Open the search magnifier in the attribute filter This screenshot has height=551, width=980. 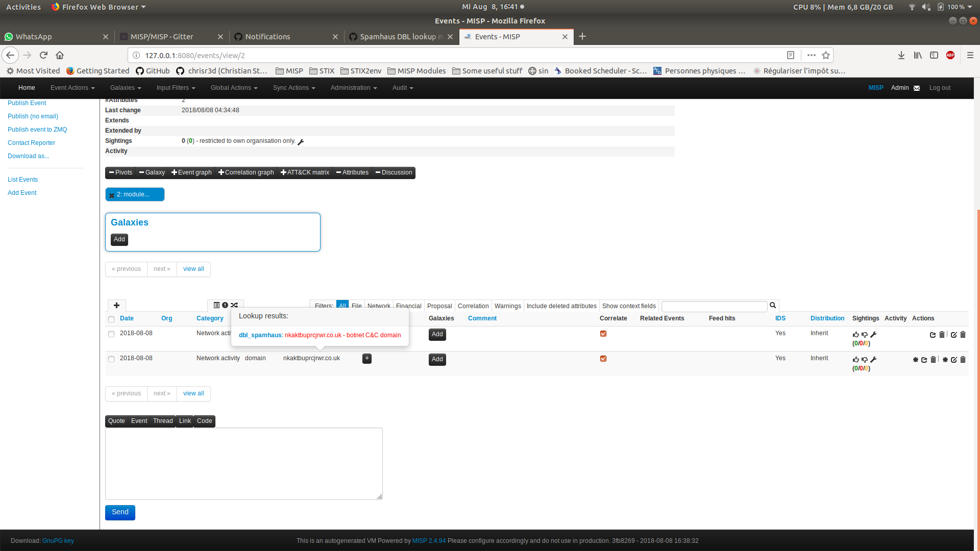pos(772,305)
